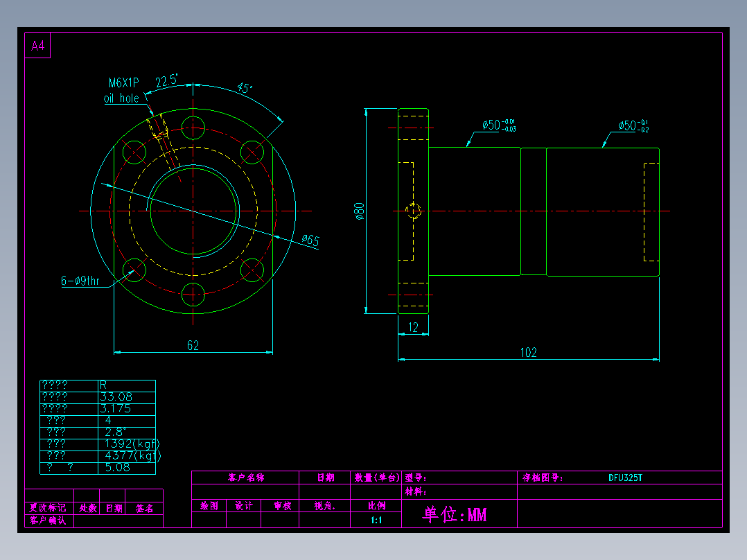Viewport: 747px width, 560px height.
Task: Select the 45° angle dimension text
Action: [245, 88]
